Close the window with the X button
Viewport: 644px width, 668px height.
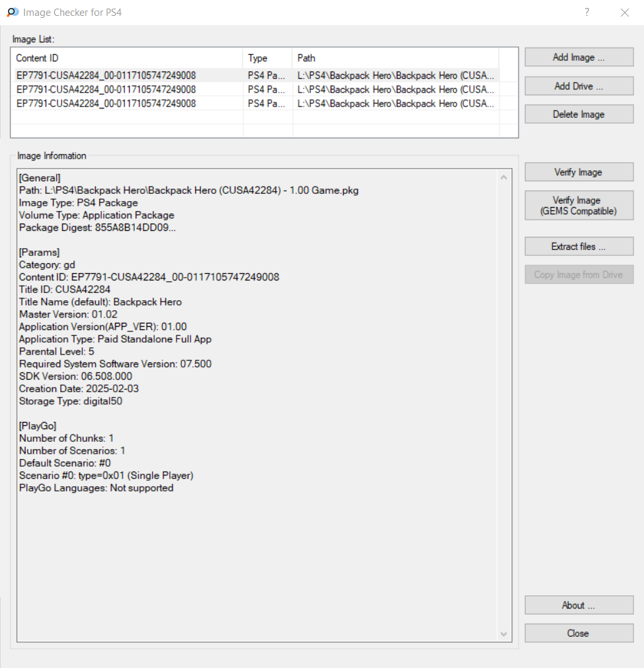pos(624,13)
